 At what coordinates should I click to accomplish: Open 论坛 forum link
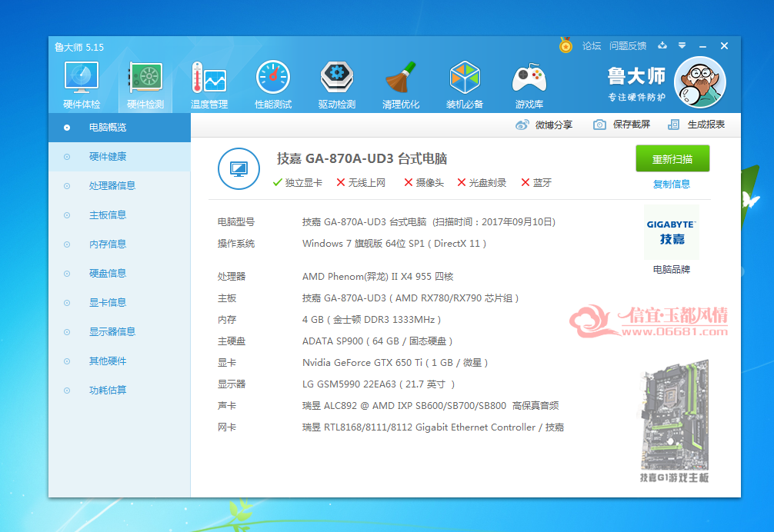pos(592,46)
